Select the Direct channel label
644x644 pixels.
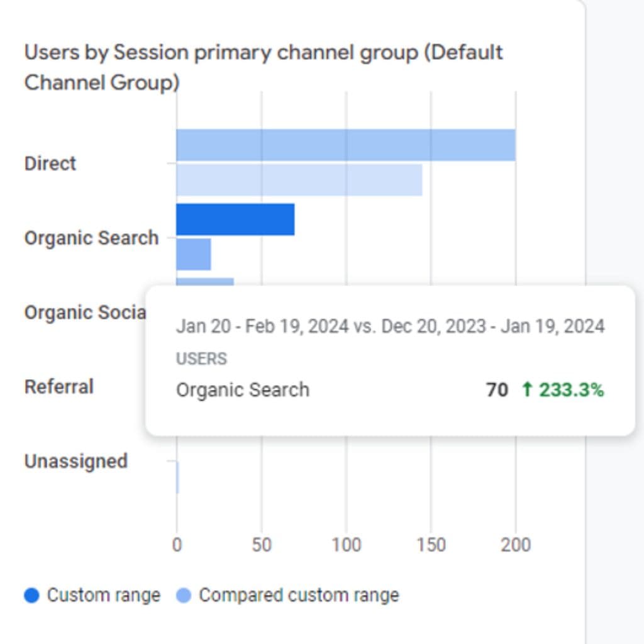pos(50,164)
